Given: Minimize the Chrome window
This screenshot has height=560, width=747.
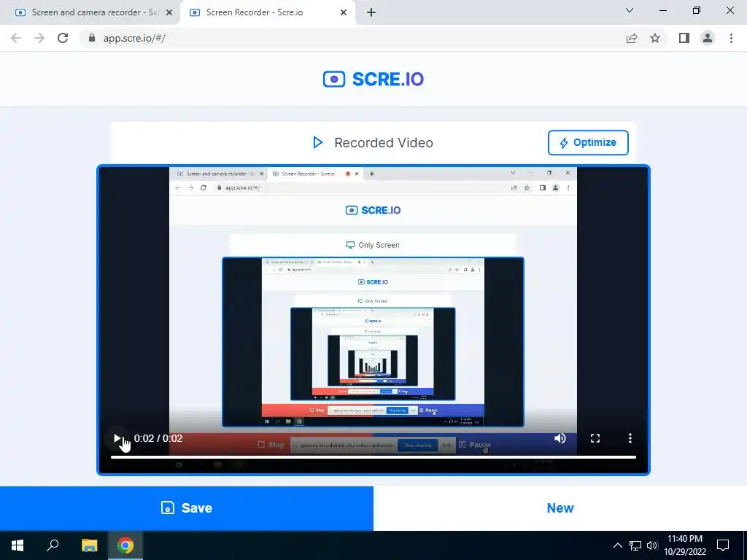Looking at the screenshot, I should (x=662, y=10).
